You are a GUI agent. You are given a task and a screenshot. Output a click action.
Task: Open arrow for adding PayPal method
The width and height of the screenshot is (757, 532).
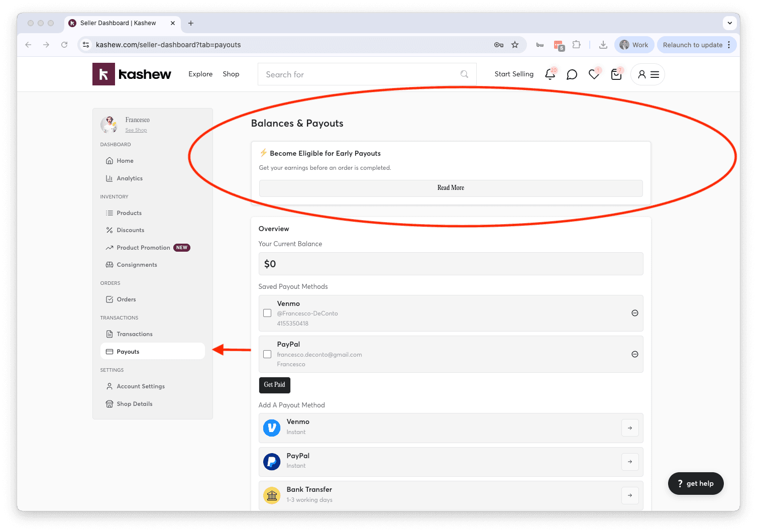coord(630,462)
